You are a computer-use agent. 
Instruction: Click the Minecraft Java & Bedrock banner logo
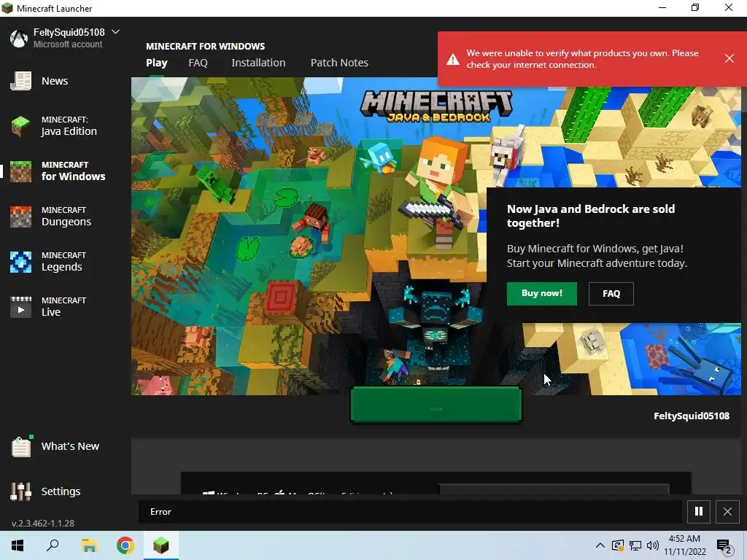click(x=436, y=106)
